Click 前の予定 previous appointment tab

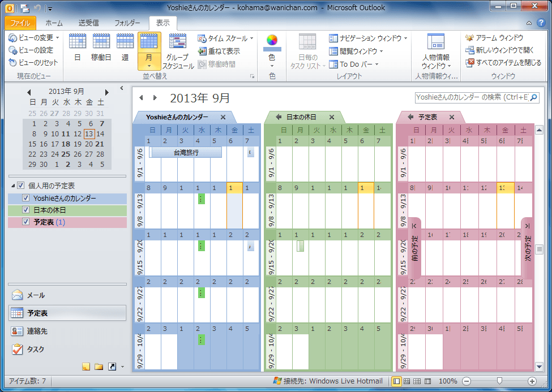pos(415,248)
